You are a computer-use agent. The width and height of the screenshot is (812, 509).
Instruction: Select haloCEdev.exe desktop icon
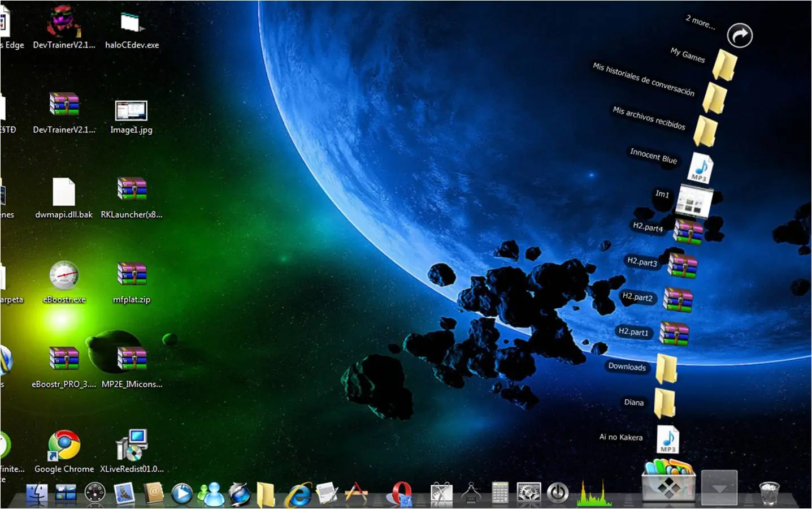[132, 23]
